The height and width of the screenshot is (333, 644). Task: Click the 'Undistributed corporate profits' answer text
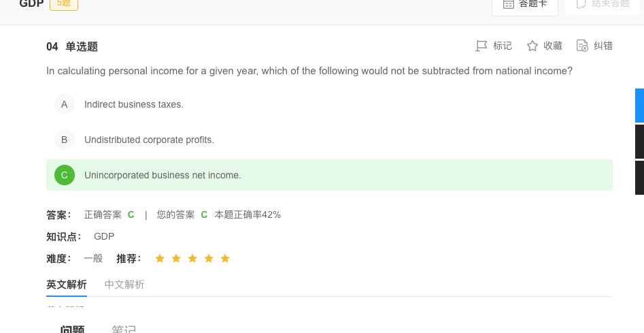tap(149, 140)
